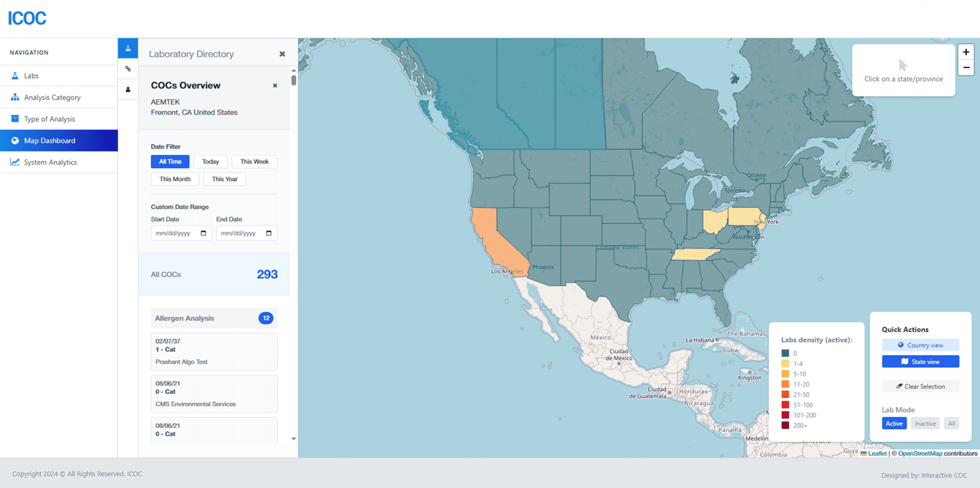
Task: Click the 1-4 density legend swatch
Action: (x=785, y=363)
